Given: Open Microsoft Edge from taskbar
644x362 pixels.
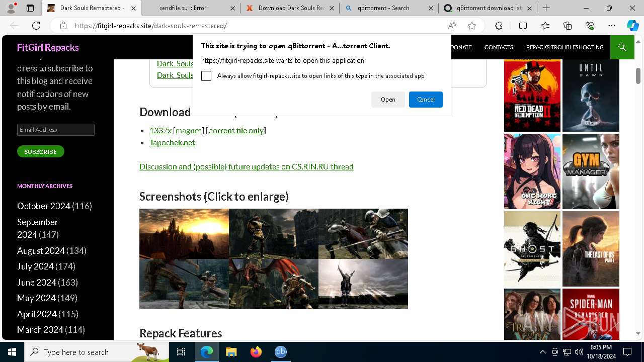Looking at the screenshot, I should click(x=207, y=352).
